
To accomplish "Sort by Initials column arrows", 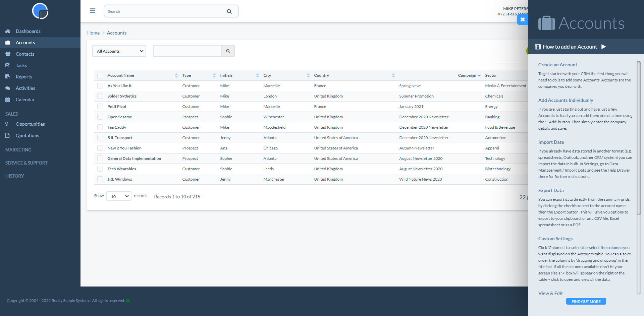I will pos(258,75).
